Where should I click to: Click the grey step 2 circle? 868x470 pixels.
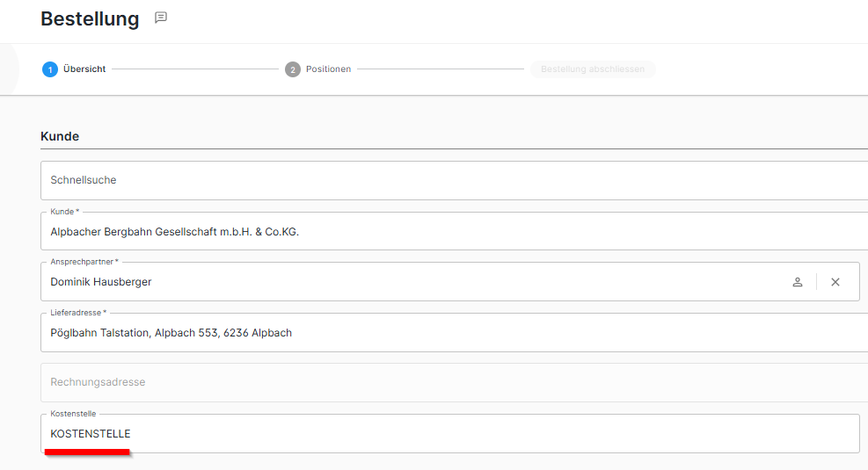coord(293,69)
